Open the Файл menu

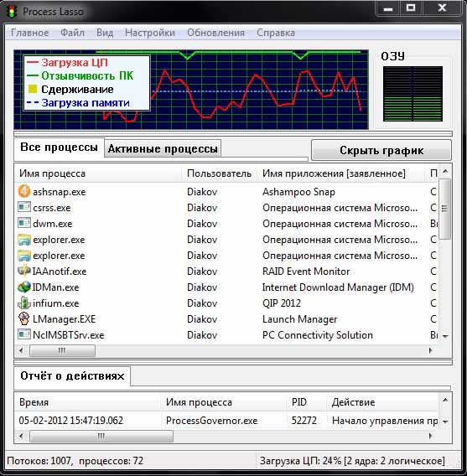[72, 33]
